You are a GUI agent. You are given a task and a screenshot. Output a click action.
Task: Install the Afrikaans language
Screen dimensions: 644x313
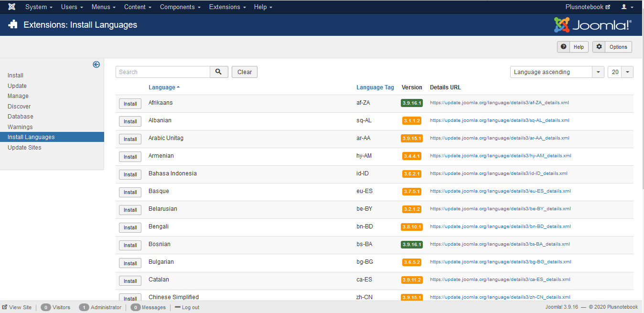pos(130,104)
